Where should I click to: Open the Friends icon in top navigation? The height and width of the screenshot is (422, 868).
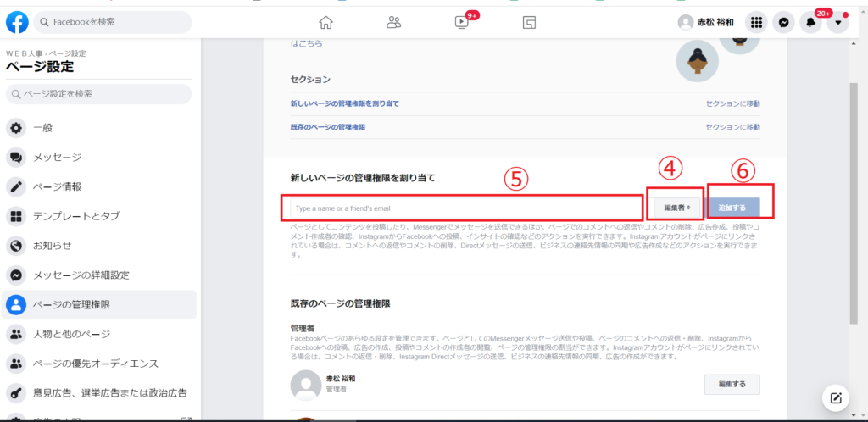[393, 23]
